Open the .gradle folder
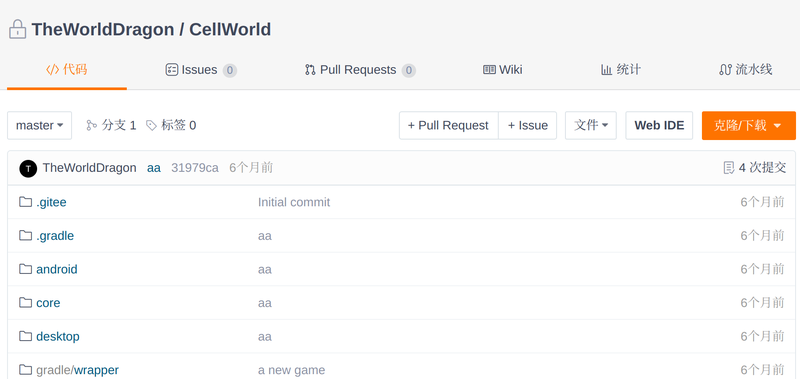This screenshot has height=379, width=800. tap(55, 236)
